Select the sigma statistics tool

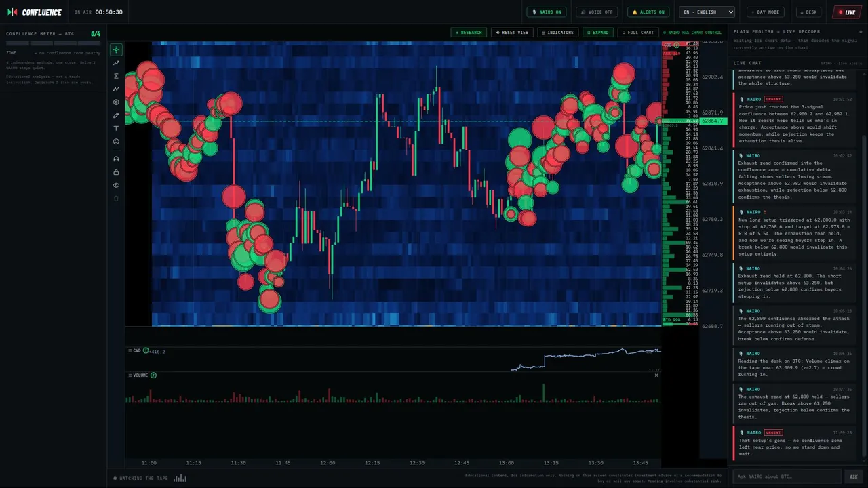click(x=116, y=76)
